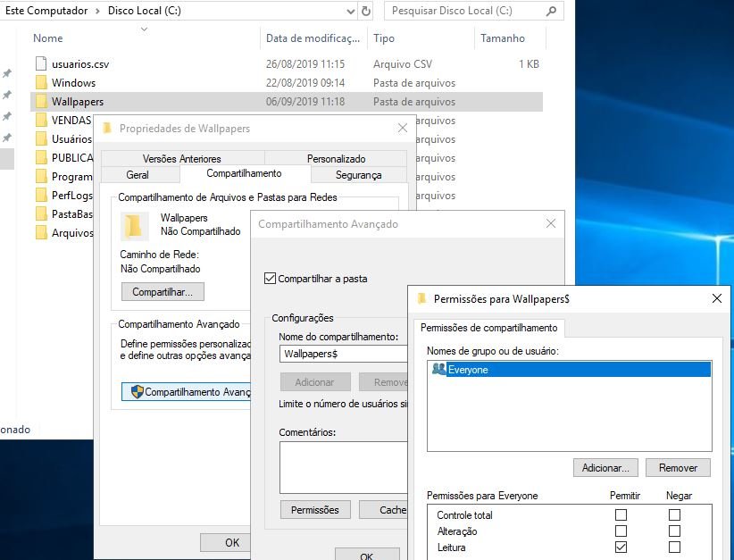Click the Wallpapers folder icon in list
The width and height of the screenshot is (734, 560).
pyautogui.click(x=41, y=101)
